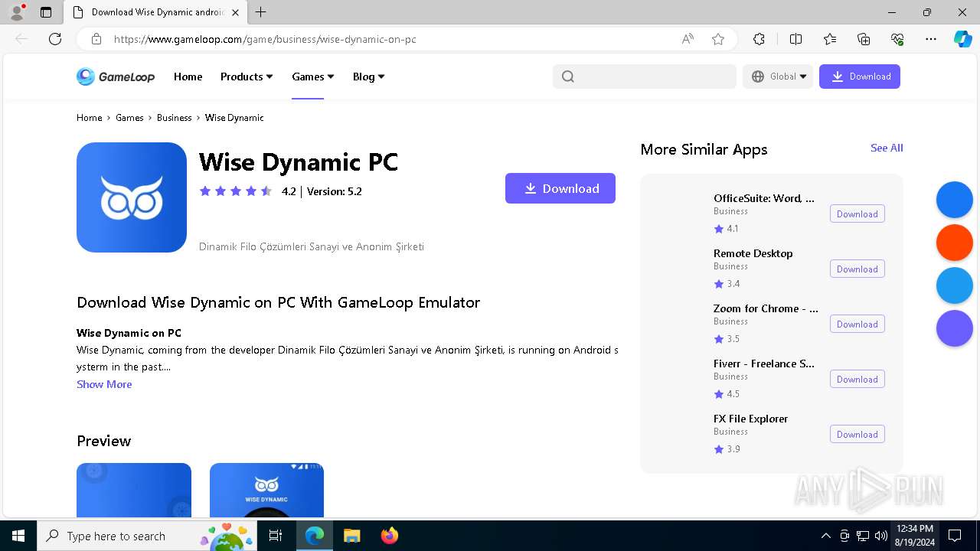980x551 pixels.
Task: Open the Global region dropdown
Action: click(x=778, y=77)
